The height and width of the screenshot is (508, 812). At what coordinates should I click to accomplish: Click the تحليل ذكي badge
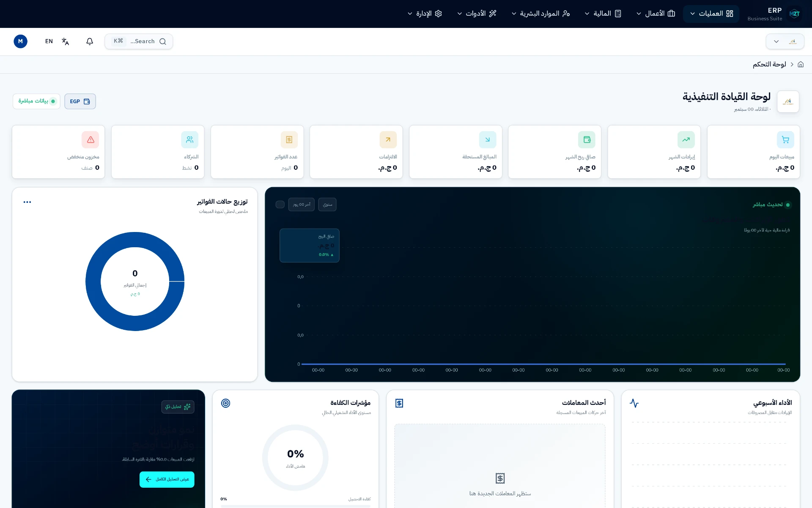pyautogui.click(x=178, y=407)
